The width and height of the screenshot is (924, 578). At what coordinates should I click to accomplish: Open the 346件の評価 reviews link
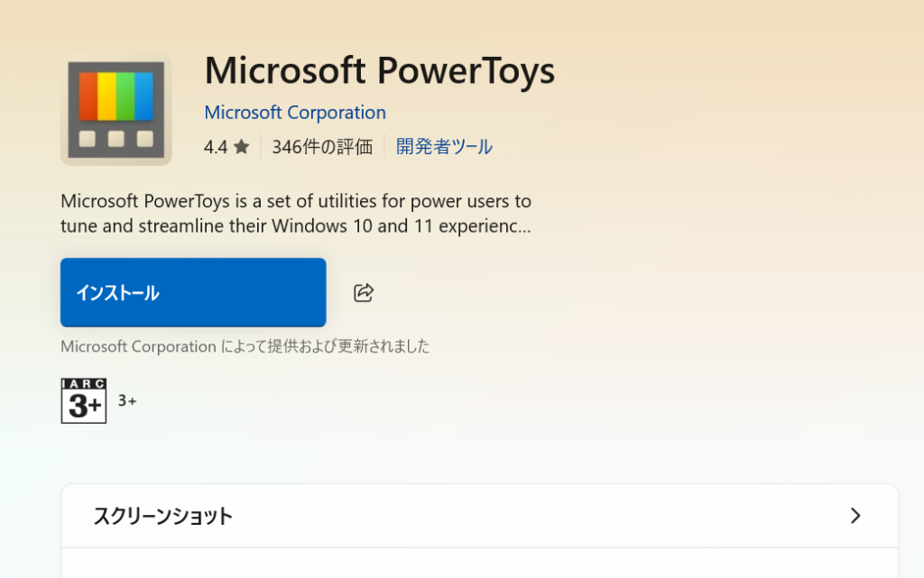pyautogui.click(x=322, y=147)
